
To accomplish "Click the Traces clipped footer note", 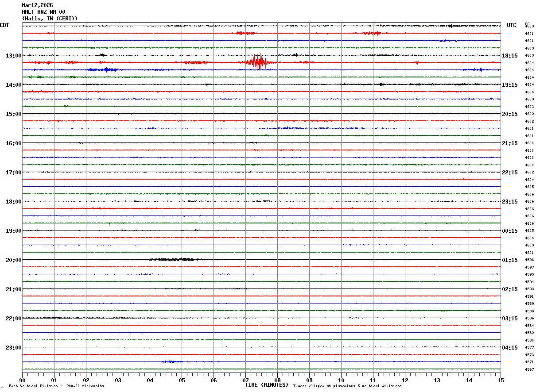I will (347, 386).
